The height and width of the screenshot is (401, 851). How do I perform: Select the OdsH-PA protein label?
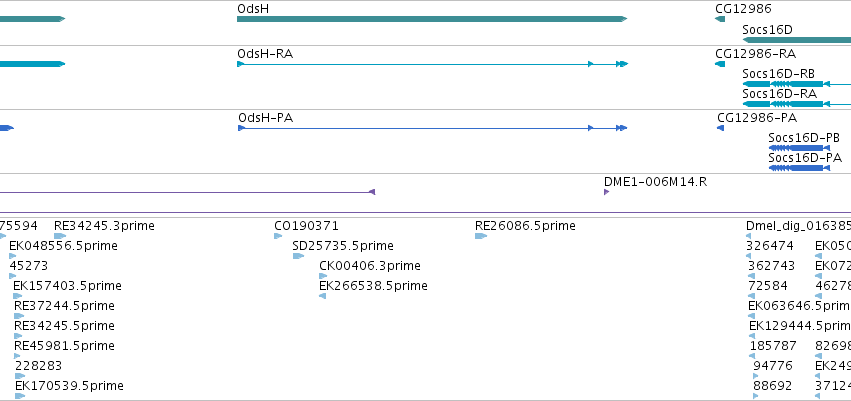point(265,118)
